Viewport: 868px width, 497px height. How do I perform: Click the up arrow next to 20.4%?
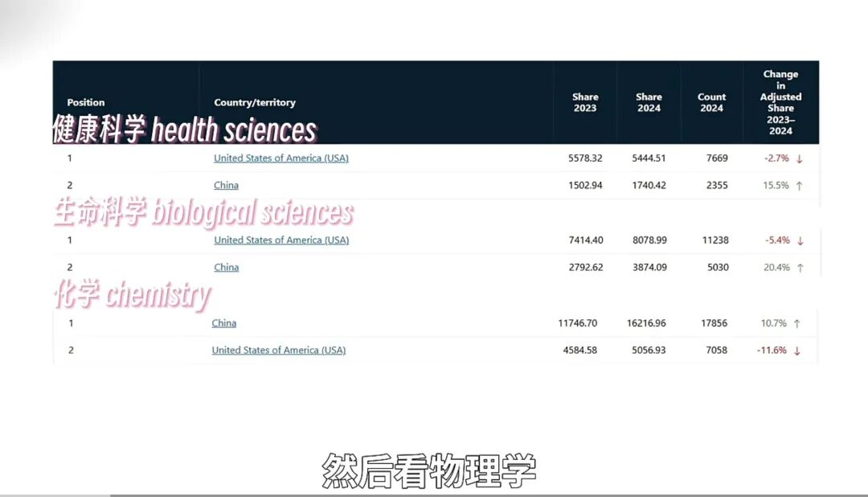800,268
